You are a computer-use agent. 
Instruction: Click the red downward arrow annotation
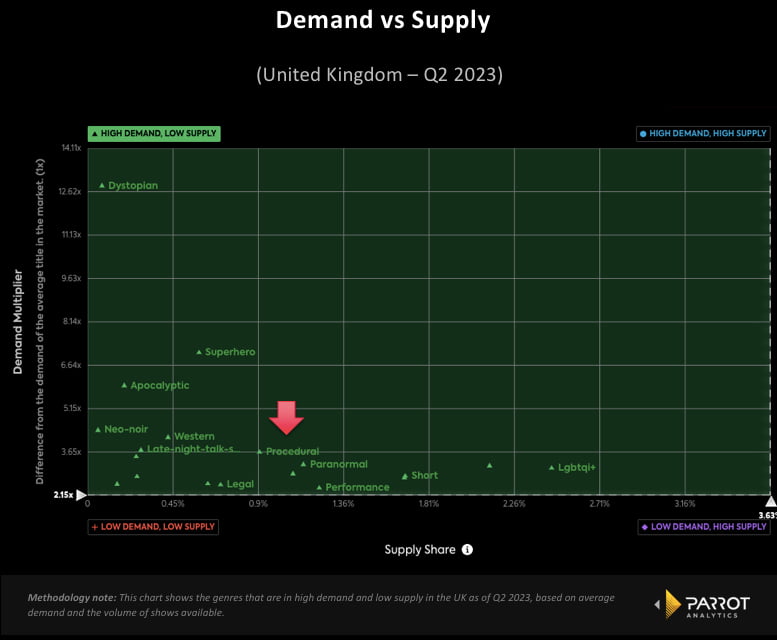(x=287, y=417)
